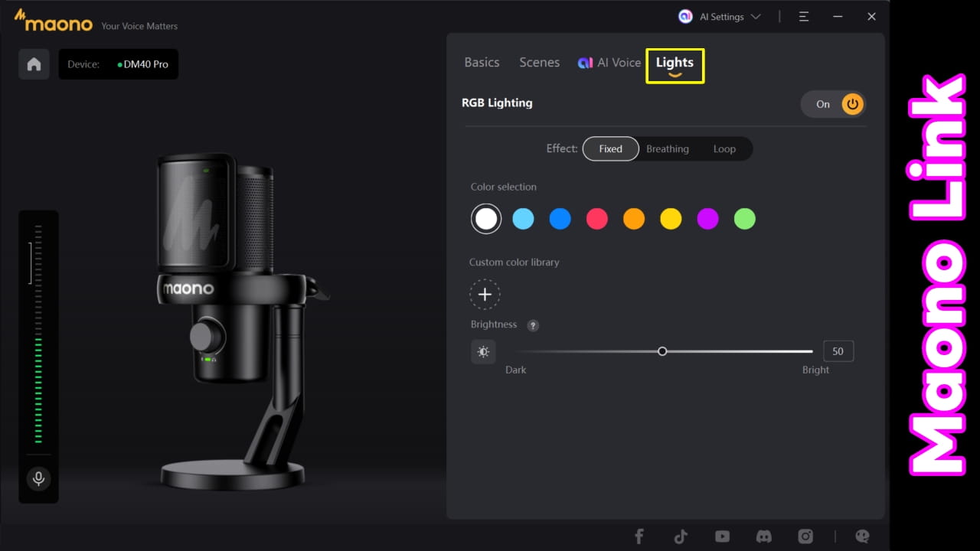
Task: Click the maono logo
Action: click(54, 22)
